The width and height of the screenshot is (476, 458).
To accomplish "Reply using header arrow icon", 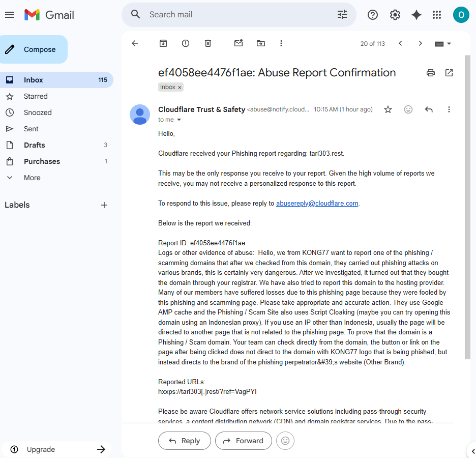I will 429,109.
